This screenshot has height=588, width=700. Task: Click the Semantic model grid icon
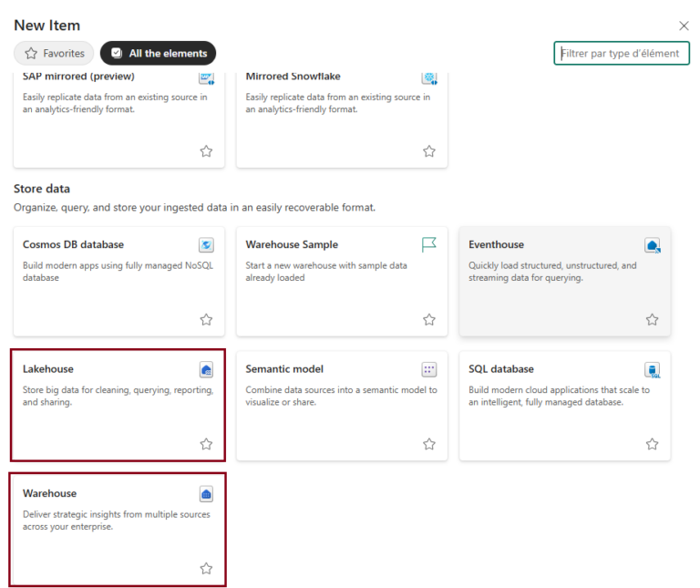click(x=429, y=369)
